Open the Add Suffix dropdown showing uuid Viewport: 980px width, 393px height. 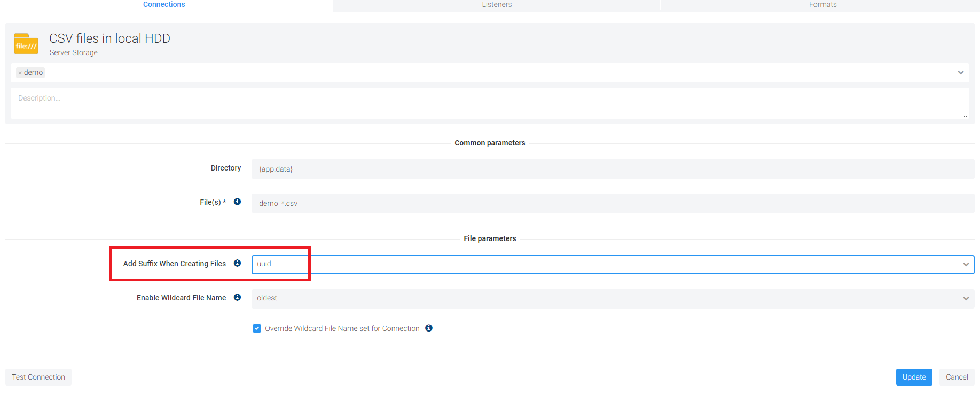[612, 264]
